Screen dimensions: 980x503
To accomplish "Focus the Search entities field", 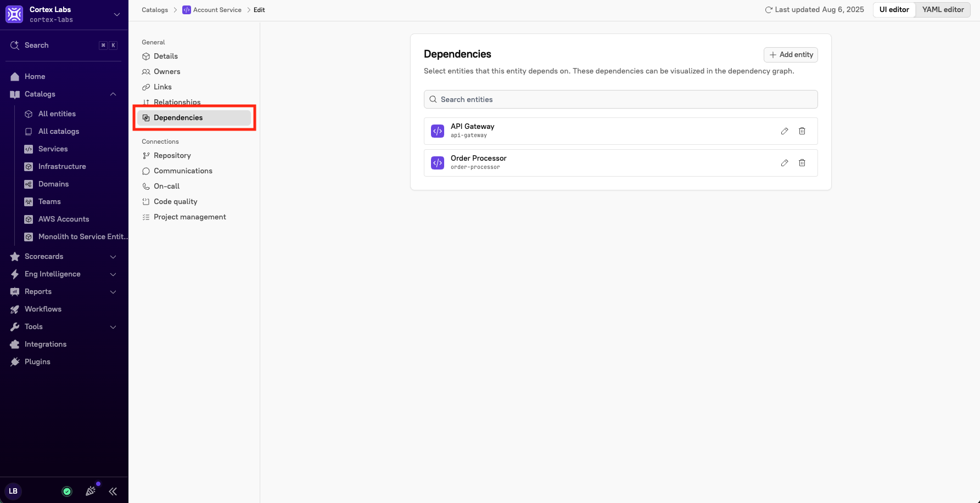I will [621, 99].
